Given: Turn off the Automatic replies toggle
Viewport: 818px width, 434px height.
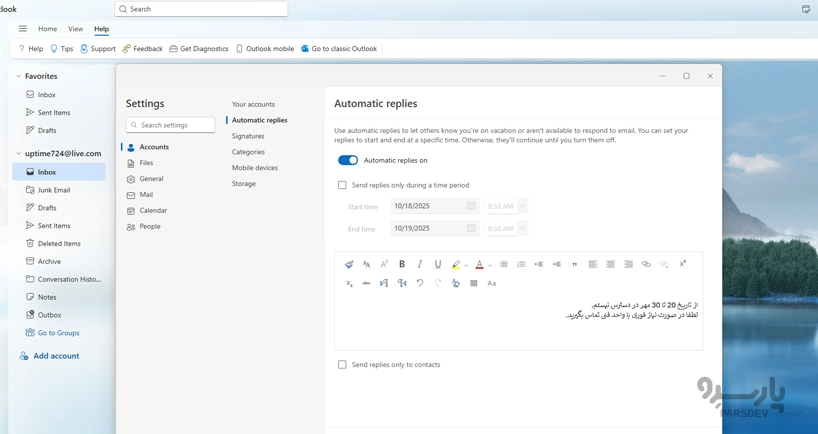Looking at the screenshot, I should (348, 160).
